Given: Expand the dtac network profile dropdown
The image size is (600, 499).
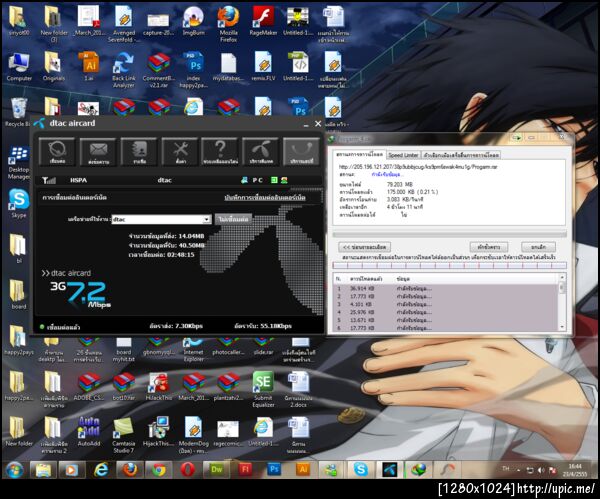Looking at the screenshot, I should click(206, 219).
